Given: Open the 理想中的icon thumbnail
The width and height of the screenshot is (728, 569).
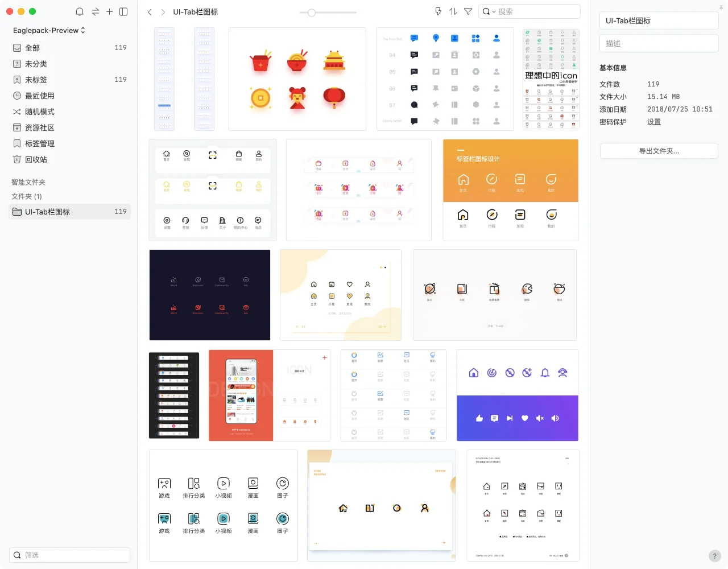Looking at the screenshot, I should click(551, 79).
